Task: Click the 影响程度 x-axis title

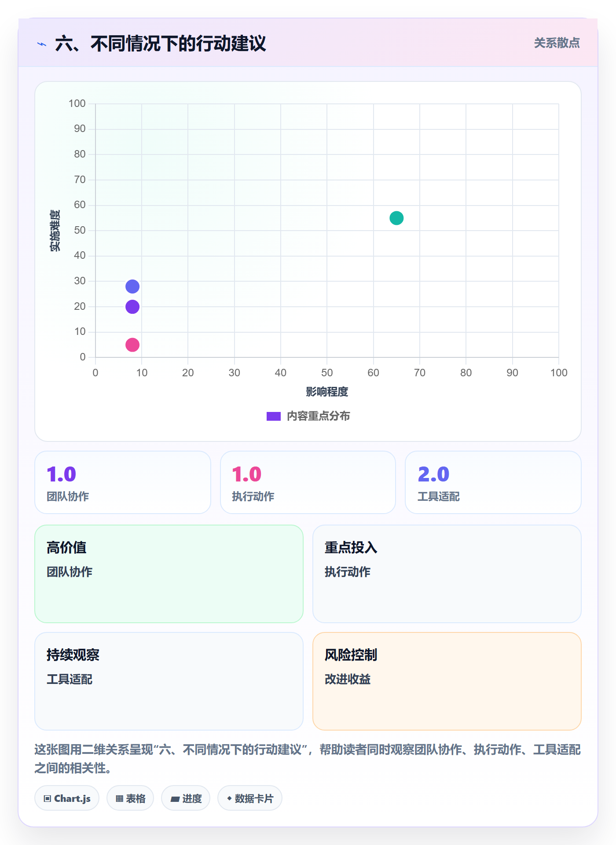Action: tap(327, 392)
